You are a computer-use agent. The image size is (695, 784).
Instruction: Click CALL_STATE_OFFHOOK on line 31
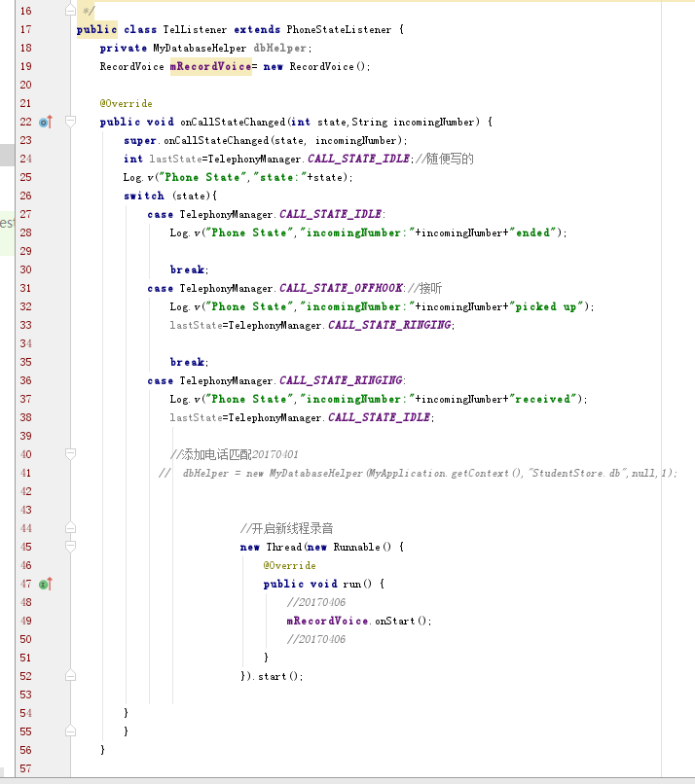tap(341, 289)
